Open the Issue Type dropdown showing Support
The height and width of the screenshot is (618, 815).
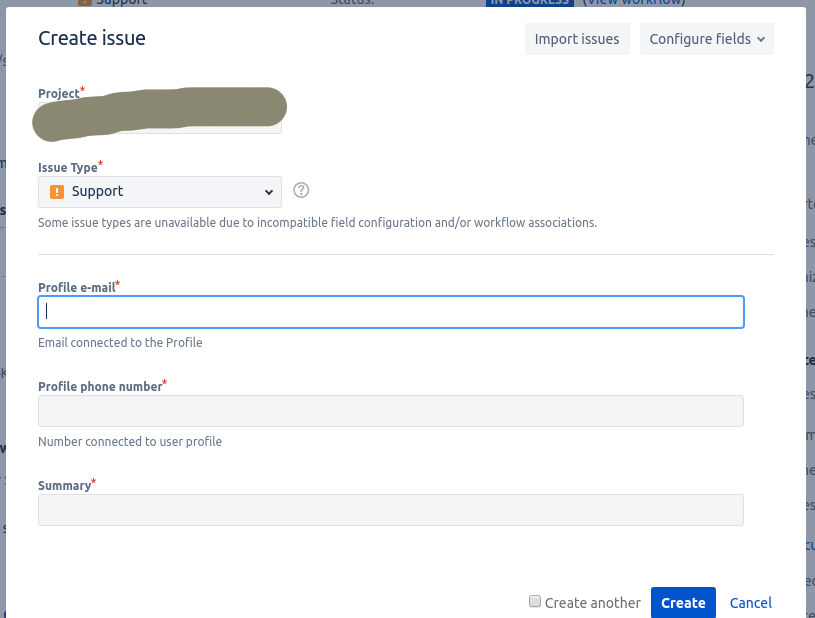[x=160, y=192]
